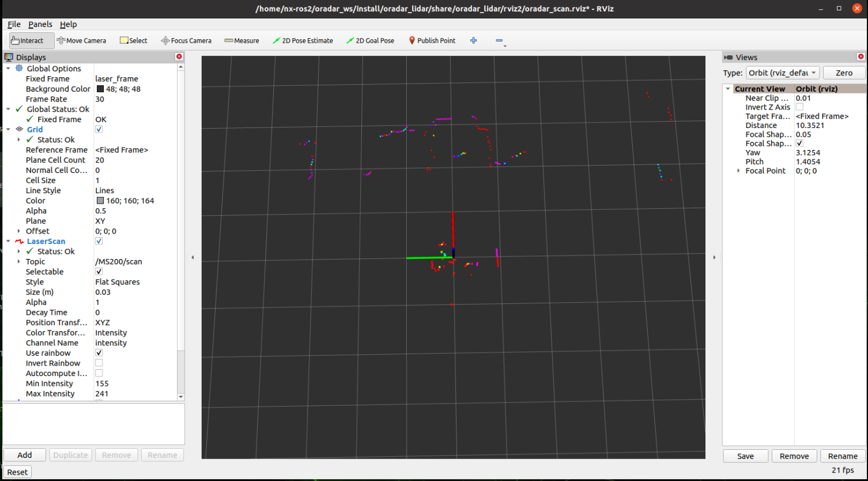Viewport: 868px width, 481px height.
Task: Toggle the Focal Shape Fixed Size checkbox
Action: pos(799,143)
